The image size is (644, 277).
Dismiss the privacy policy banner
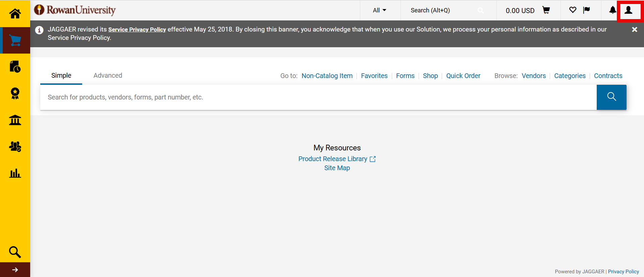(x=634, y=29)
